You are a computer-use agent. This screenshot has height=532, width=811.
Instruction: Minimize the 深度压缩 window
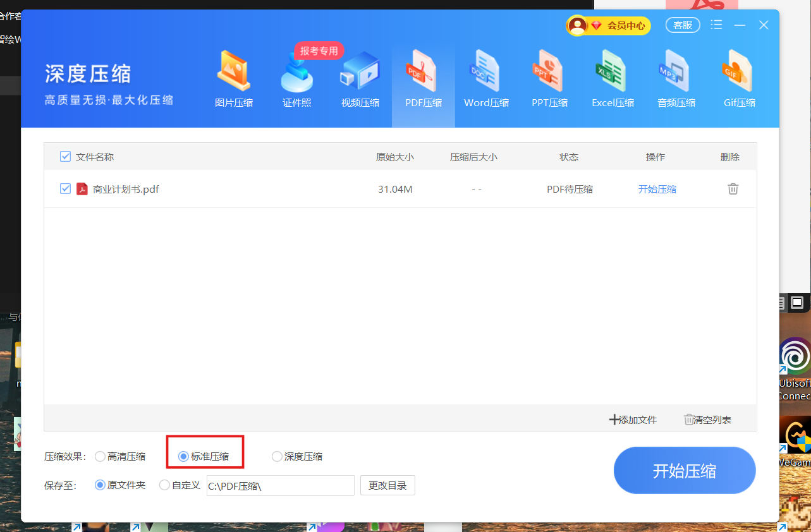click(x=740, y=25)
